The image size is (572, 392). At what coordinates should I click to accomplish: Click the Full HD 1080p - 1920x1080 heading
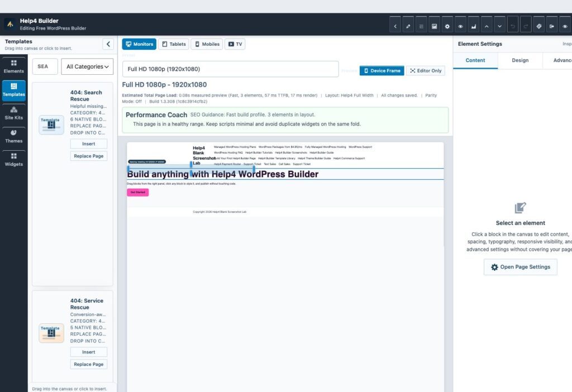tap(164, 85)
